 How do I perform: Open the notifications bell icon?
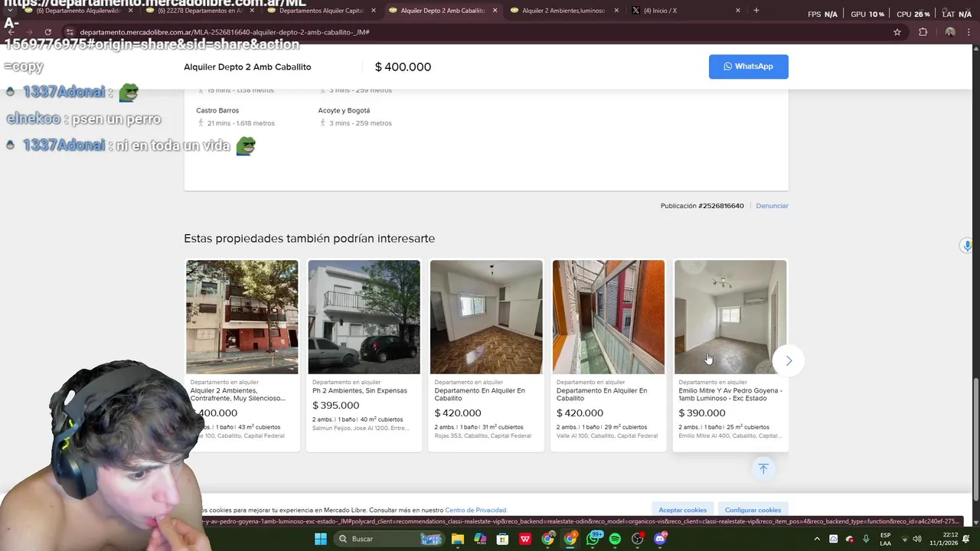point(966,539)
